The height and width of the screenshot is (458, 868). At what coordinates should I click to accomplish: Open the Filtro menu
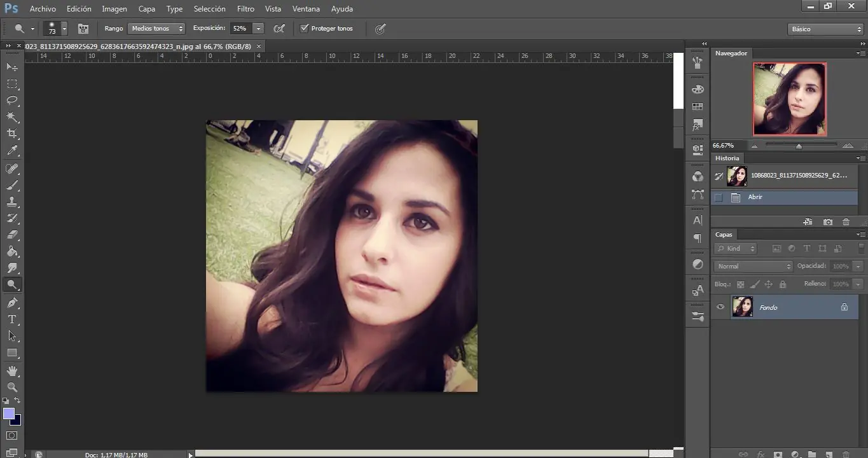pos(245,9)
